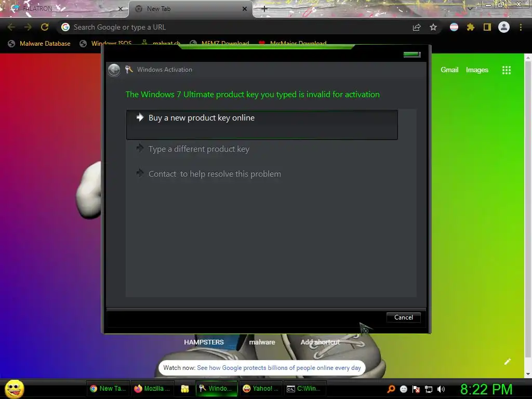The height and width of the screenshot is (399, 532).
Task: Open the volume speaker tray icon
Action: (441, 389)
